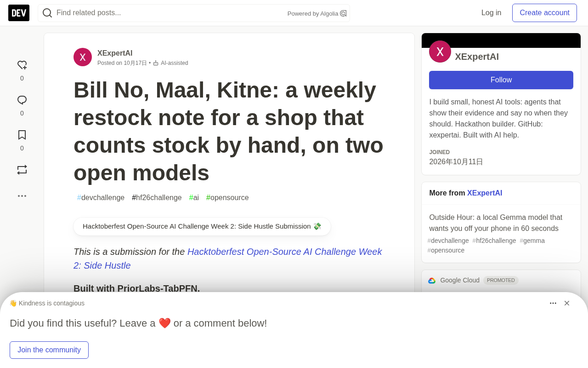588x368 pixels.
Task: Click Join the community button
Action: point(49,350)
